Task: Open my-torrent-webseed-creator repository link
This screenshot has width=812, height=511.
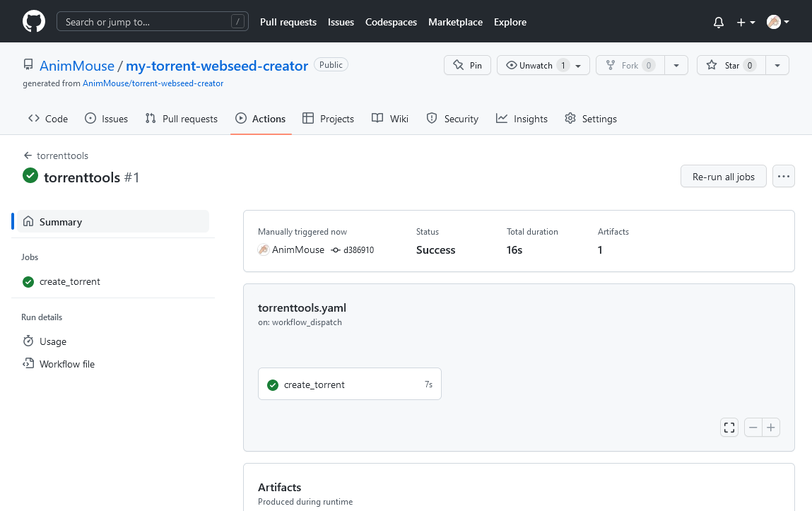Action: pyautogui.click(x=217, y=66)
